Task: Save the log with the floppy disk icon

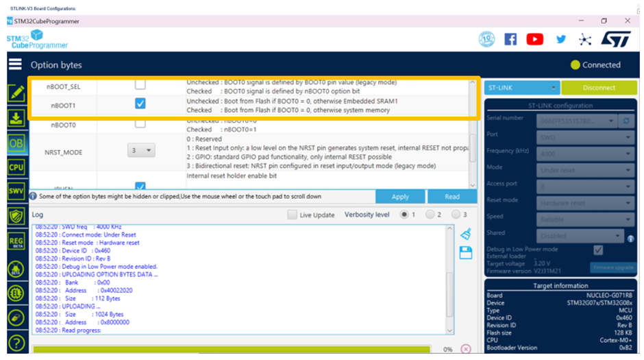Action: tap(466, 253)
